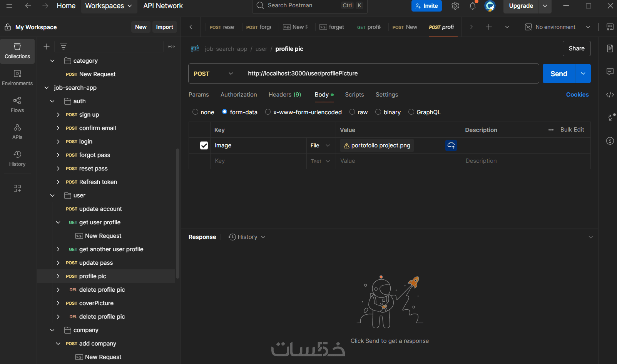Switch to the Params tab

coord(199,95)
